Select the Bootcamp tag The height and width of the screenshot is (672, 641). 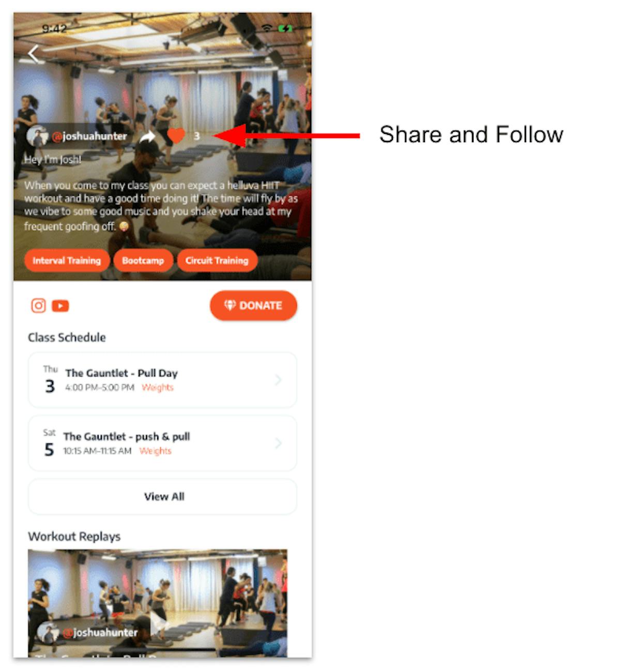tap(143, 261)
